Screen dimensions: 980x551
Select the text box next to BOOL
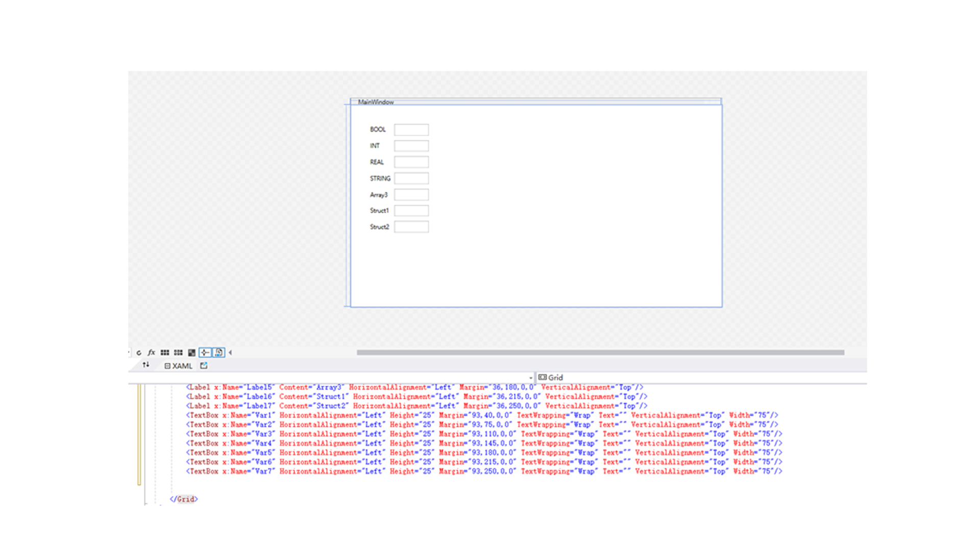(x=411, y=130)
